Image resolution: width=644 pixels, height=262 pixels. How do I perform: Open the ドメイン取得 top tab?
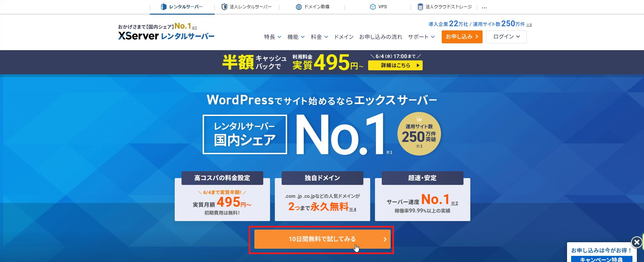coord(312,7)
